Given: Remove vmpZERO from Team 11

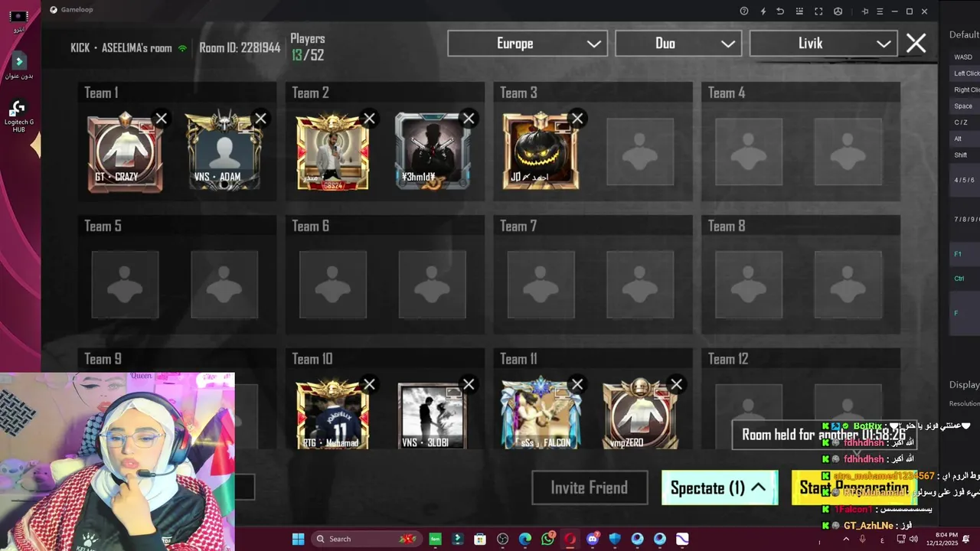Looking at the screenshot, I should [677, 384].
